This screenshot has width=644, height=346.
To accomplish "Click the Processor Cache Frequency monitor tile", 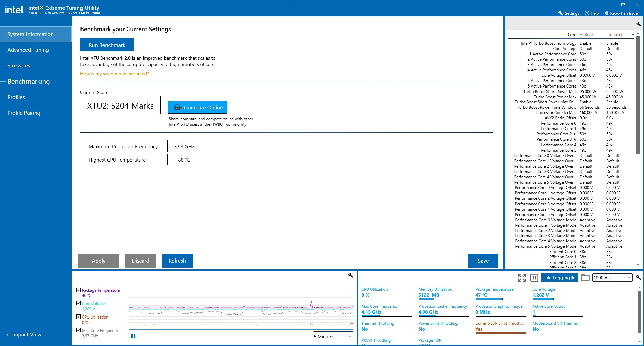I will point(443,310).
